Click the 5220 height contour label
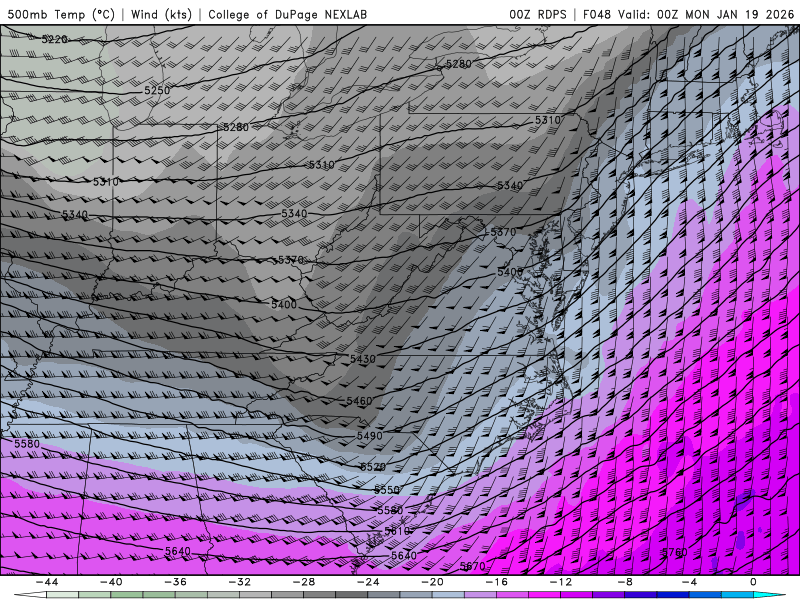Viewport: 800px width, 600px height. pyautogui.click(x=54, y=39)
